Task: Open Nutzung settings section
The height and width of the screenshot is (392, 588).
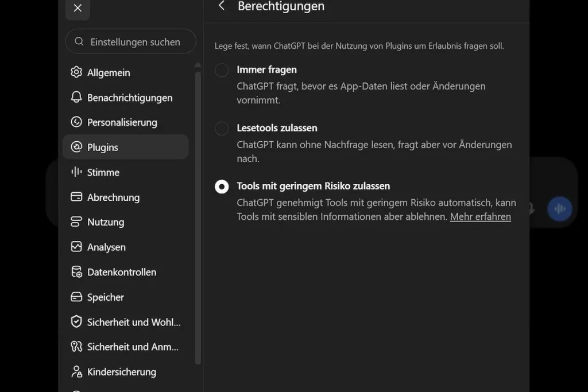Action: tap(126, 222)
